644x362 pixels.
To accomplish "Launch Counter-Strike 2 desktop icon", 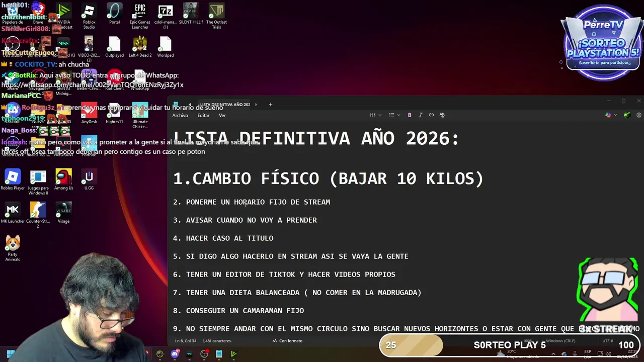I will coord(38,215).
